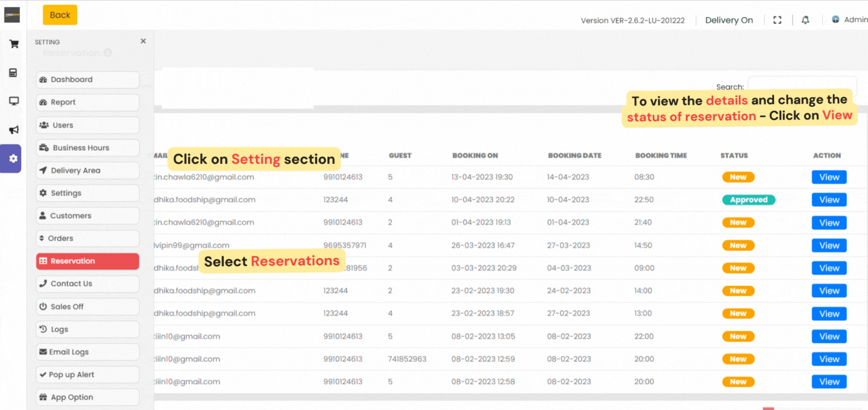Select the Reservation menu item
Image resolution: width=868 pixels, height=410 pixels.
pos(87,261)
